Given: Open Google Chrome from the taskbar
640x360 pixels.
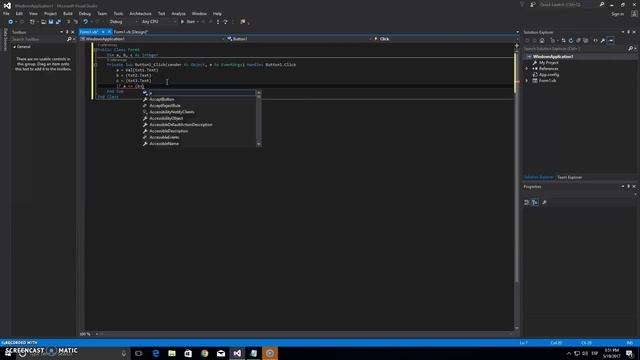Looking at the screenshot, I should pyautogui.click(x=204, y=353).
